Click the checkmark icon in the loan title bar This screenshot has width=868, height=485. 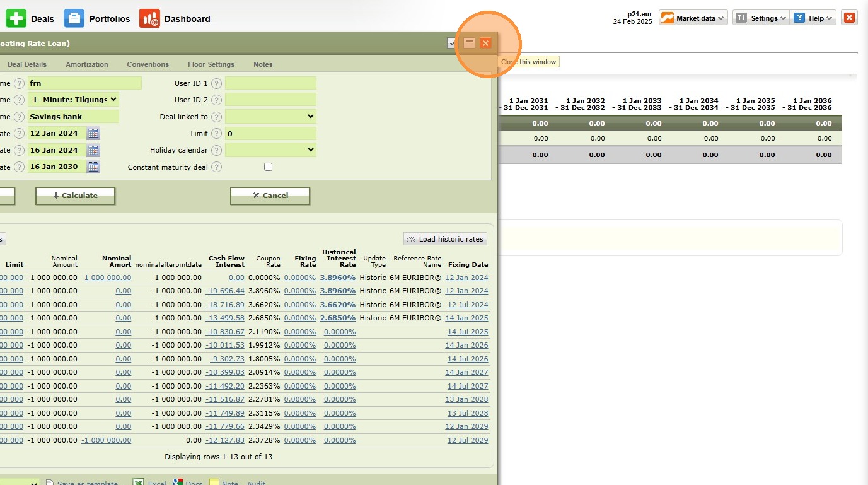point(452,43)
